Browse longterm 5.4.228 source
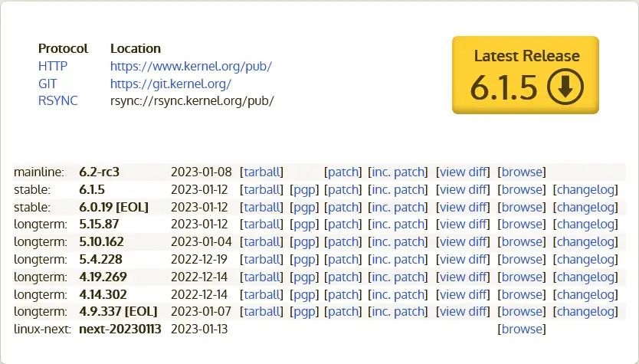The height and width of the screenshot is (364, 639). click(x=522, y=259)
